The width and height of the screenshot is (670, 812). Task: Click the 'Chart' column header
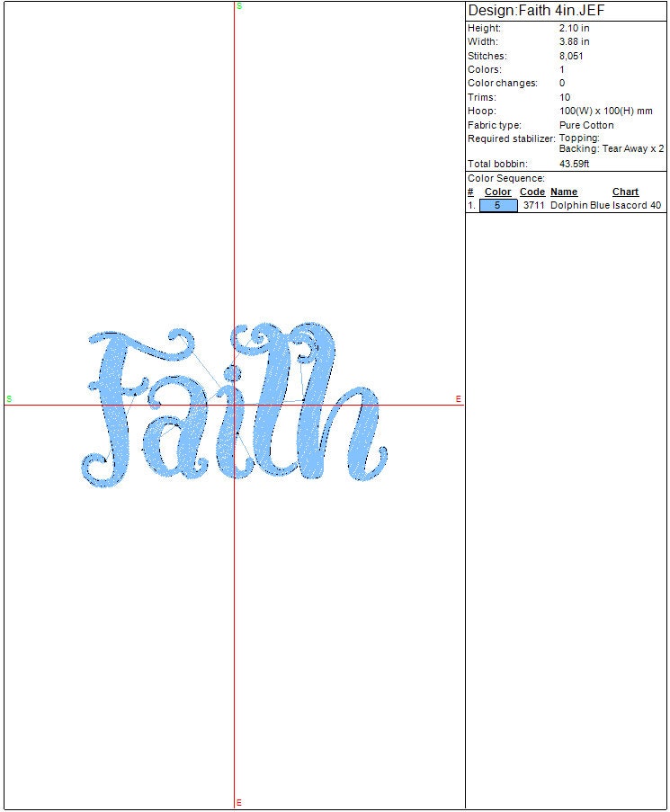(625, 192)
